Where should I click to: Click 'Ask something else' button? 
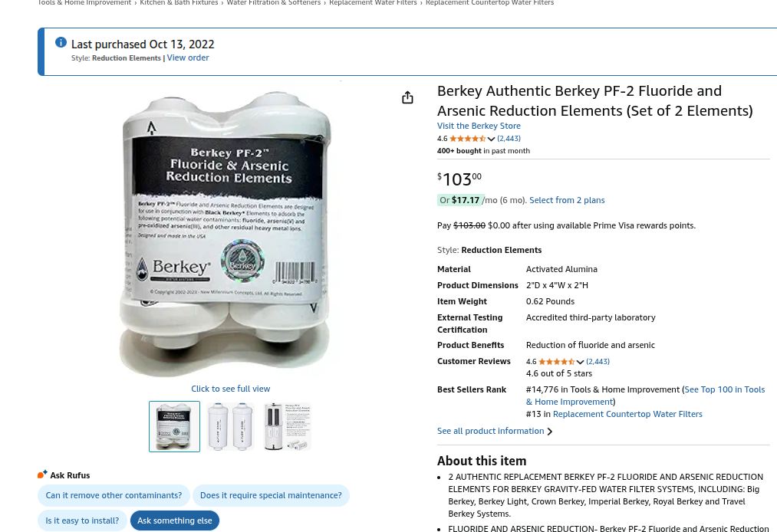click(x=174, y=521)
